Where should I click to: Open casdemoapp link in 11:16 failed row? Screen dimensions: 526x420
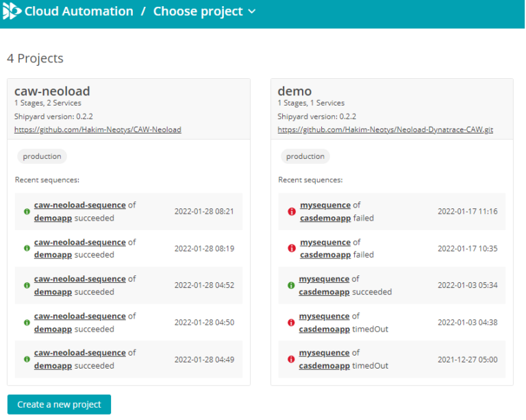tap(325, 219)
